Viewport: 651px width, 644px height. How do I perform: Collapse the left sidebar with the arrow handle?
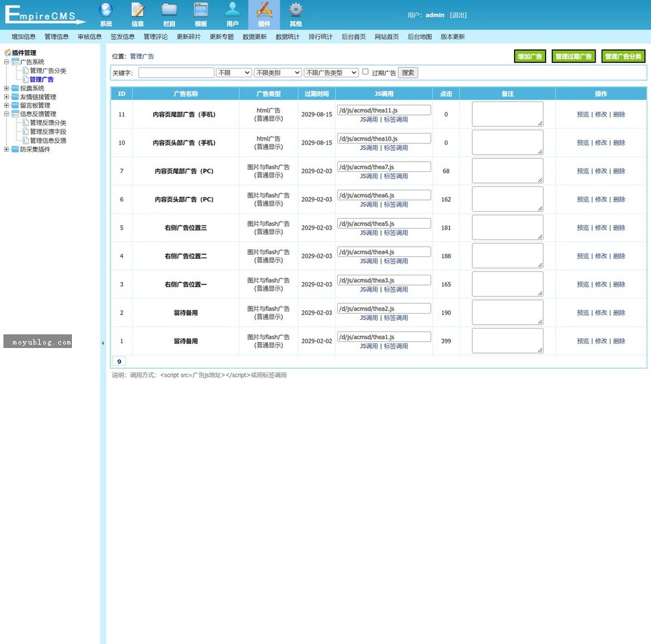(x=103, y=343)
